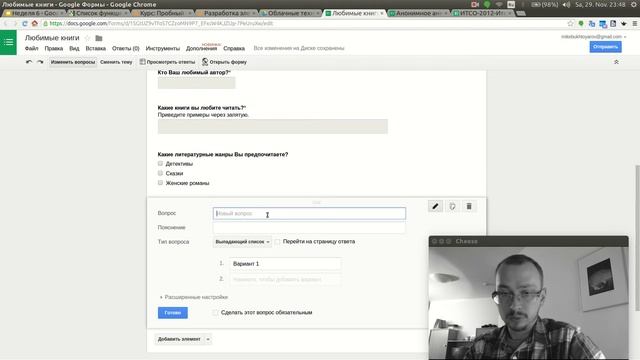Open the Правка menu
640x360 pixels.
[54, 48]
